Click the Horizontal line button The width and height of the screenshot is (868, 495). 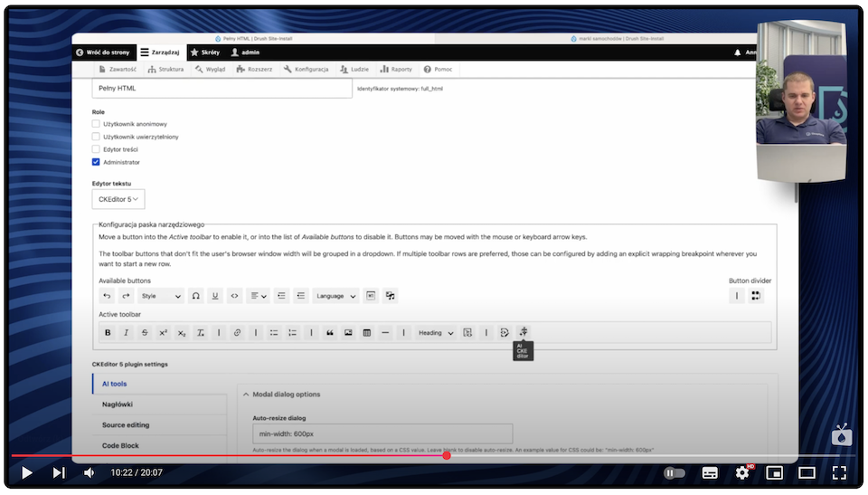click(x=385, y=333)
